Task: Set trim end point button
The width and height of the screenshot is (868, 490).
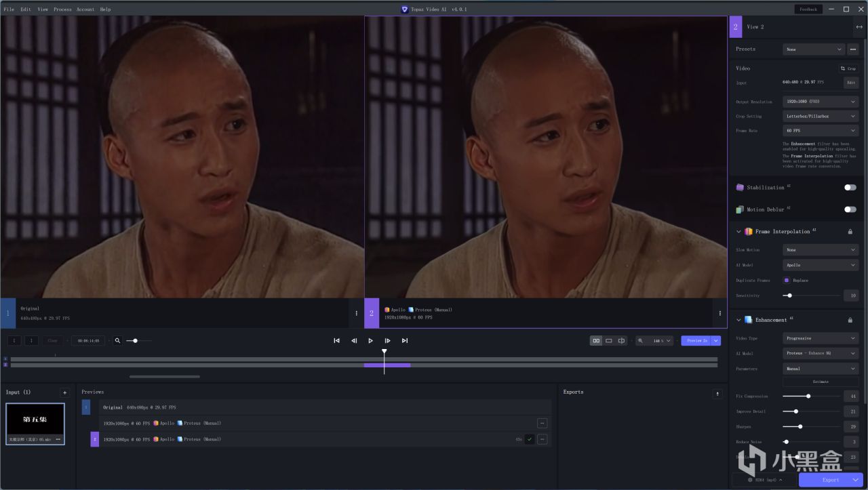Action: coord(31,341)
